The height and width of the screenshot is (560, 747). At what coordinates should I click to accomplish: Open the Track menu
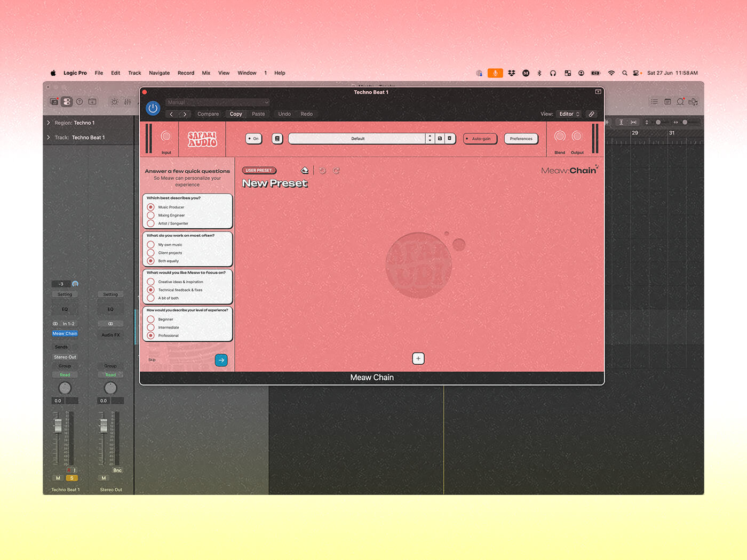[134, 73]
